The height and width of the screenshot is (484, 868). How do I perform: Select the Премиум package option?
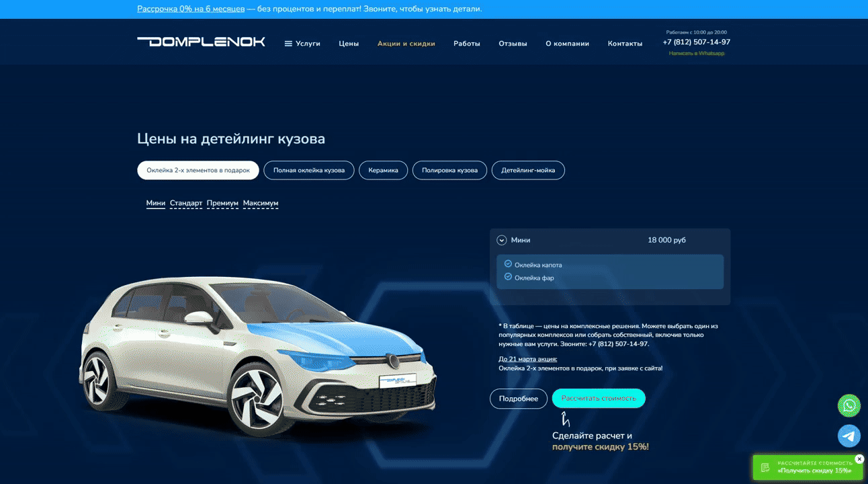222,203
